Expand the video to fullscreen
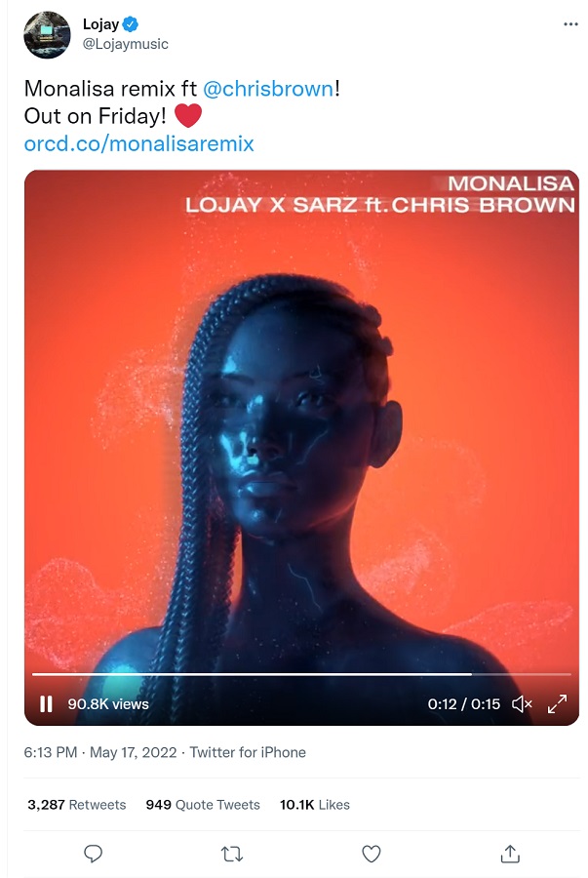 click(x=557, y=703)
